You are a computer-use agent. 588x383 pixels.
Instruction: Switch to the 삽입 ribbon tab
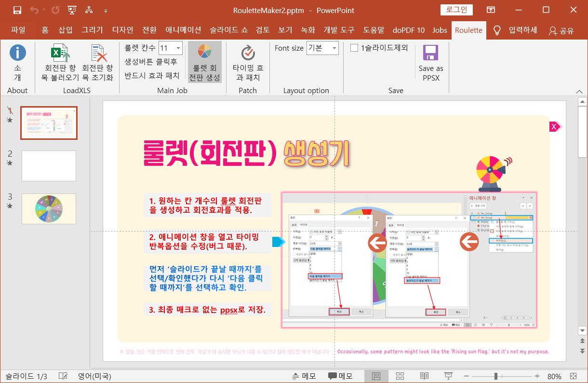[66, 30]
